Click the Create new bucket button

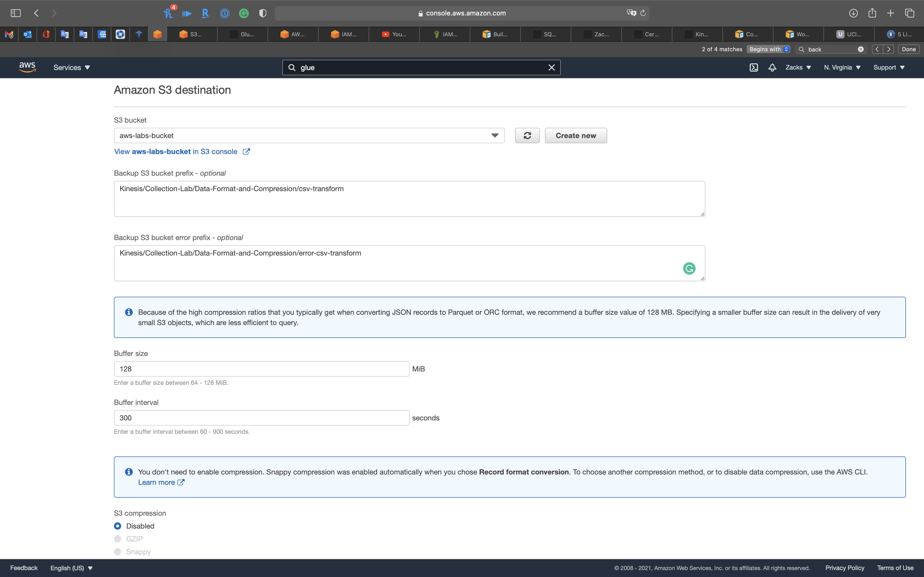[575, 135]
